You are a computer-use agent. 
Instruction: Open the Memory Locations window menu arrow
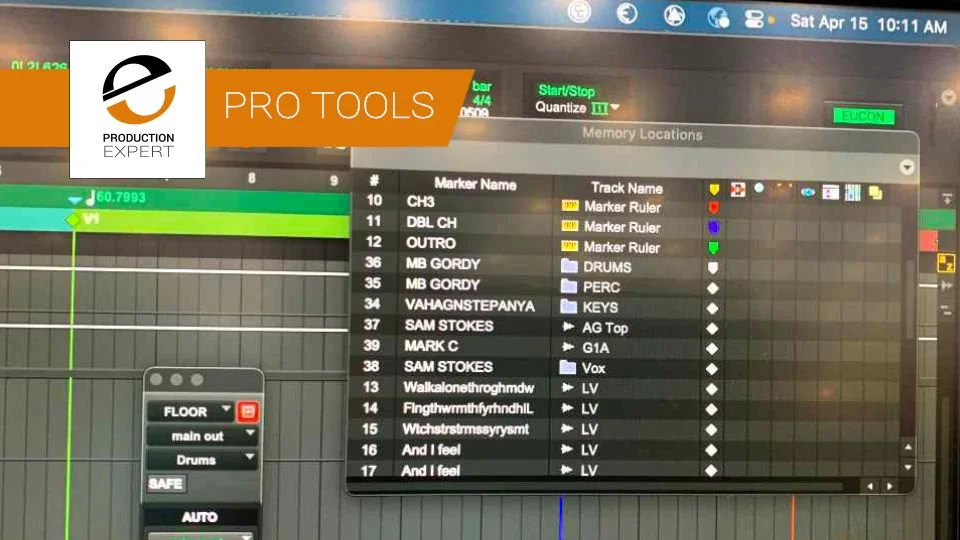(x=907, y=167)
